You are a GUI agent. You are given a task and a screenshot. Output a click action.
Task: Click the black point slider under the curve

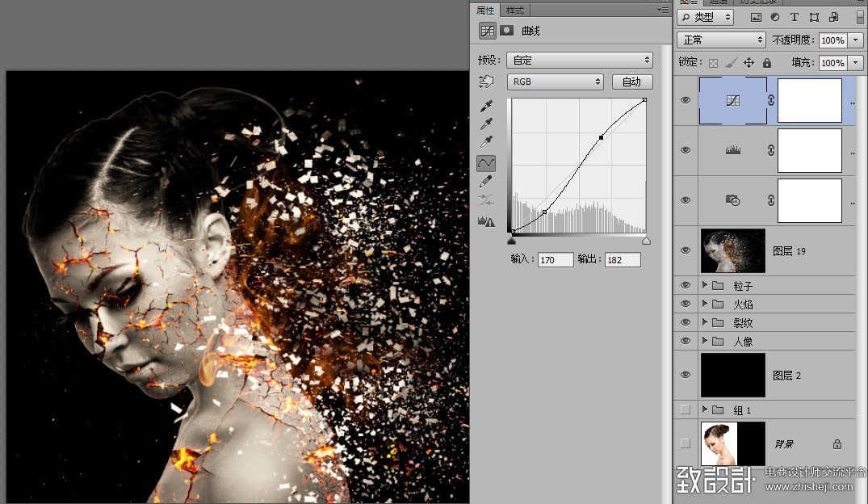point(511,241)
